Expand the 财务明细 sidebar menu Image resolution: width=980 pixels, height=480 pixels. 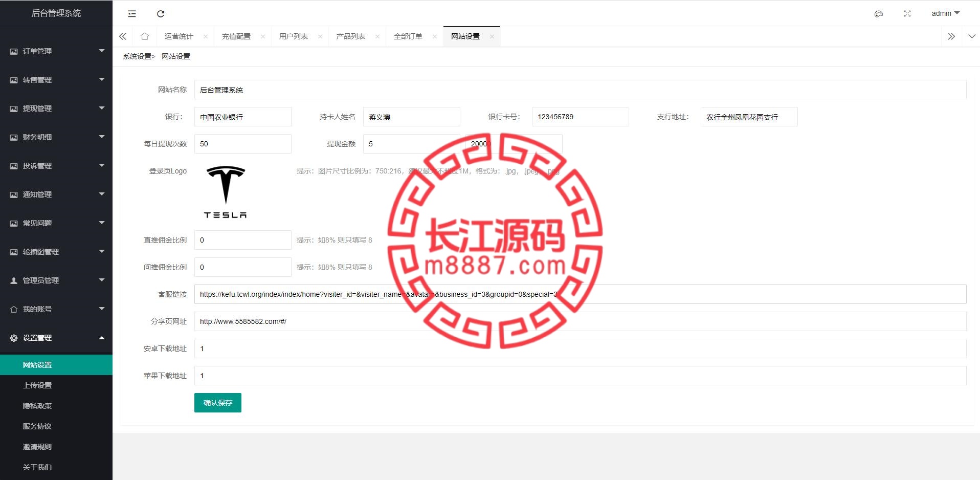click(x=56, y=137)
